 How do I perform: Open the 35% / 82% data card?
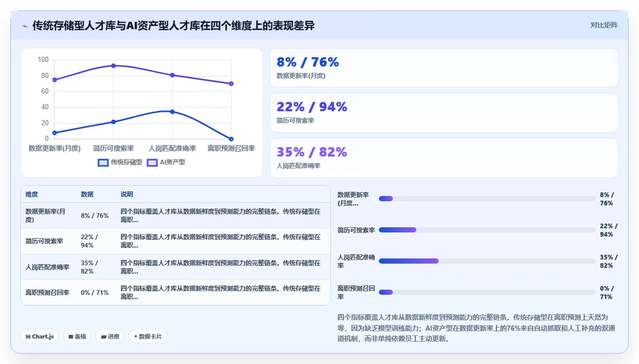tap(444, 158)
